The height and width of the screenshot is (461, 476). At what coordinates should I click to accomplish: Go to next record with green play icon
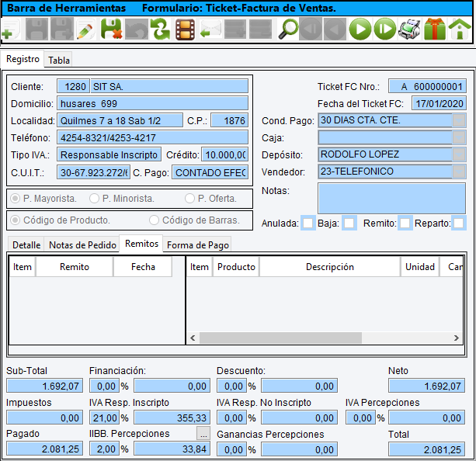pyautogui.click(x=359, y=30)
